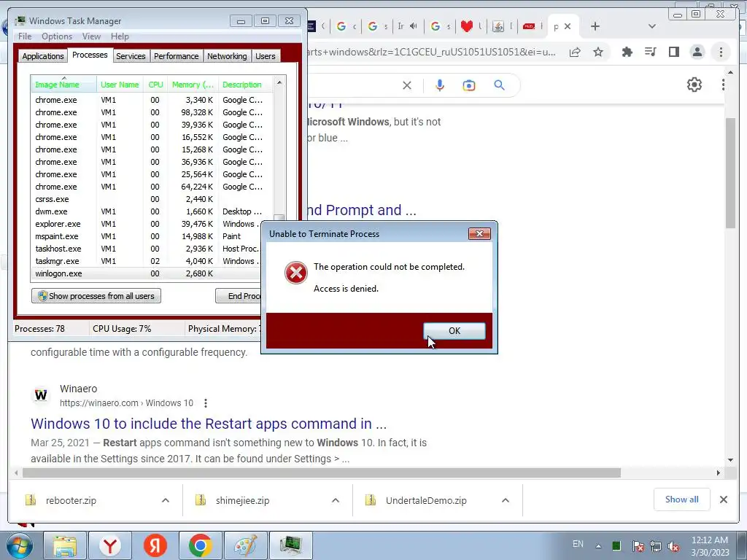Dismiss the downloads bar with X
This screenshot has height=560, width=747.
723,499
